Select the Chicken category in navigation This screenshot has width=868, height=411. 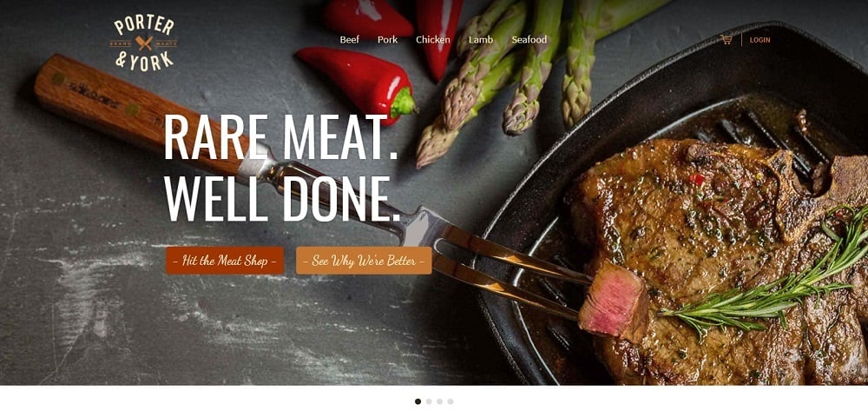click(x=433, y=40)
